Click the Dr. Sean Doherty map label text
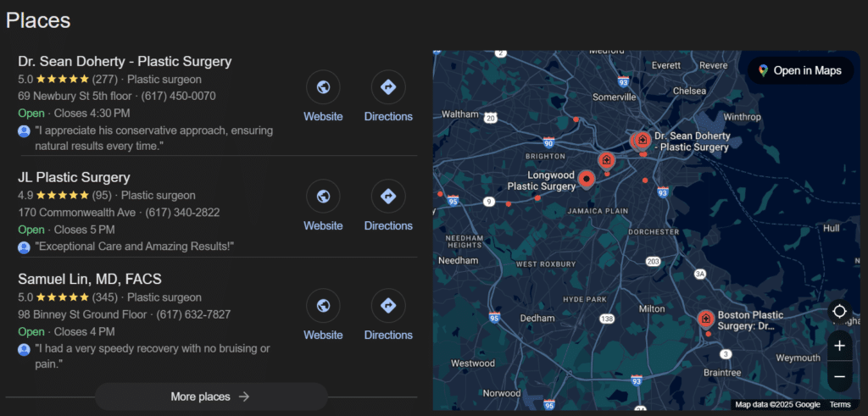Screen dimensions: 868x416 tap(692, 141)
